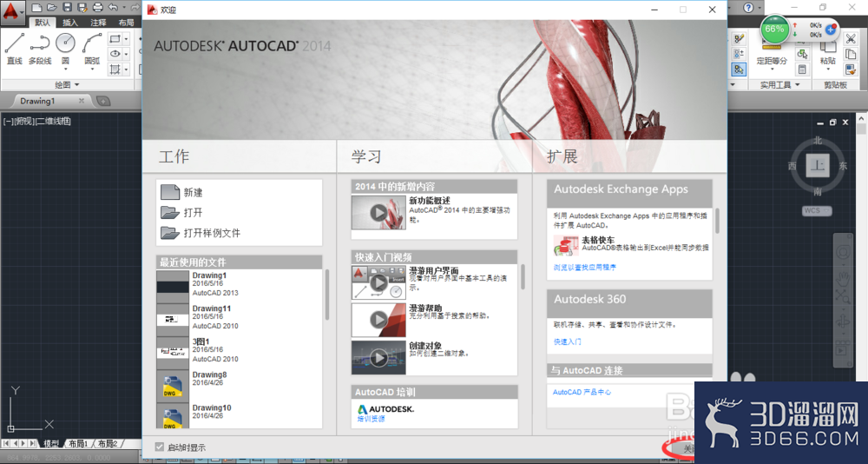Image resolution: width=868 pixels, height=464 pixels.
Task: Click the Save disk quick-access icon
Action: click(x=67, y=8)
